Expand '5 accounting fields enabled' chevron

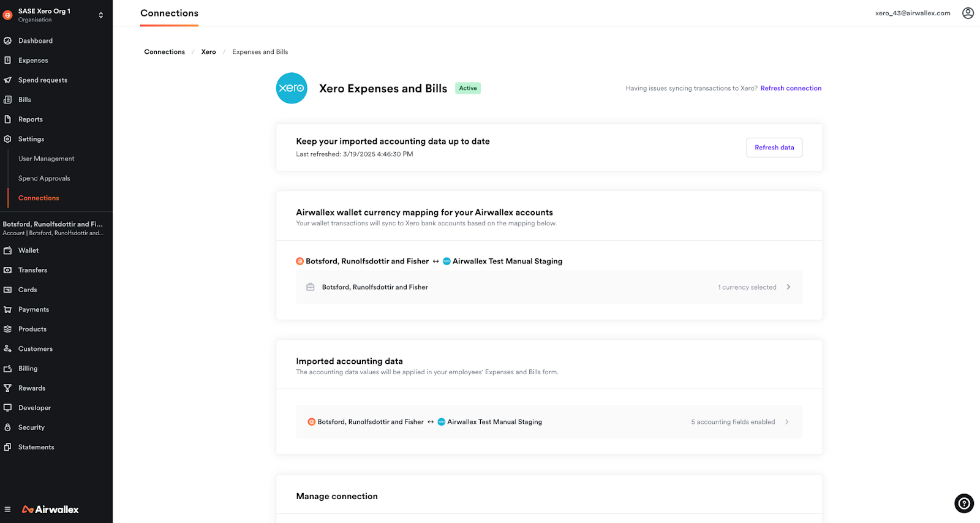(787, 421)
